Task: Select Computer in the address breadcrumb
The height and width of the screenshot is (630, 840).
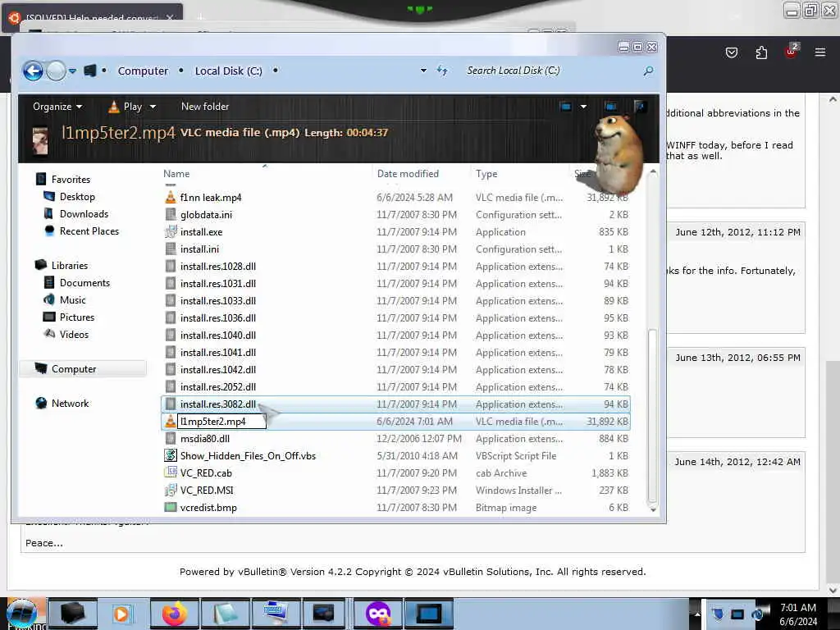Action: pos(143,71)
